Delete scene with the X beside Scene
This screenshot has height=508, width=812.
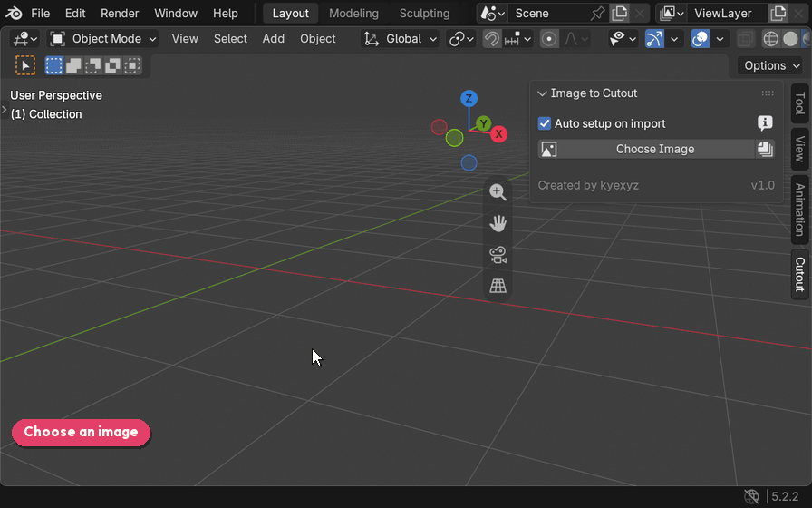pos(640,13)
